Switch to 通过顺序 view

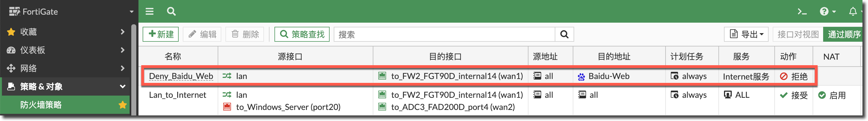844,34
